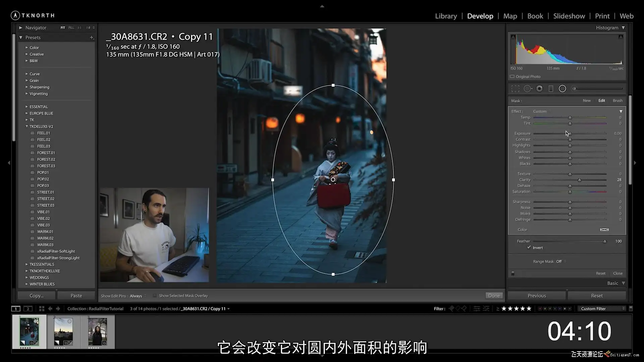Open Grid view from the filmstrip bar
Viewport: 644px width, 362px height.
click(42, 309)
